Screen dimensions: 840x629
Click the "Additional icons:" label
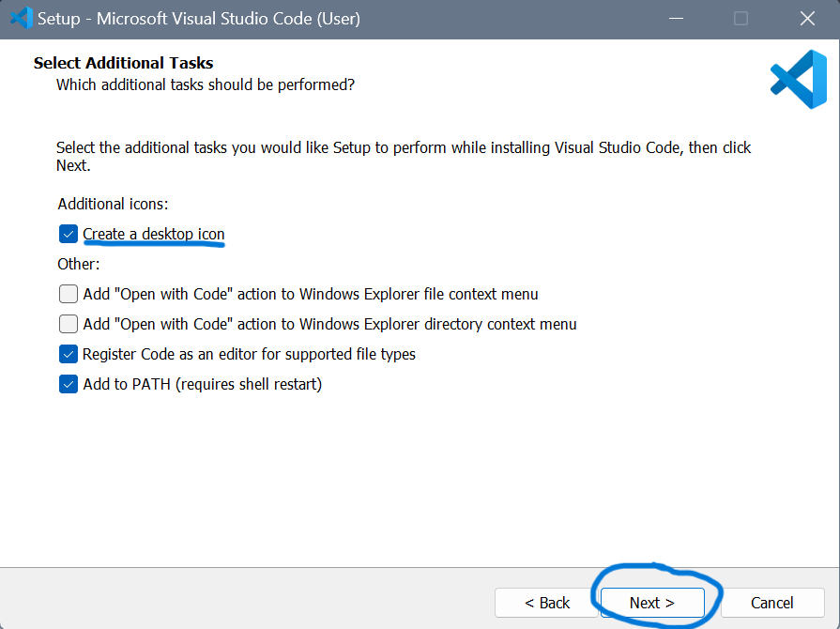pos(113,204)
